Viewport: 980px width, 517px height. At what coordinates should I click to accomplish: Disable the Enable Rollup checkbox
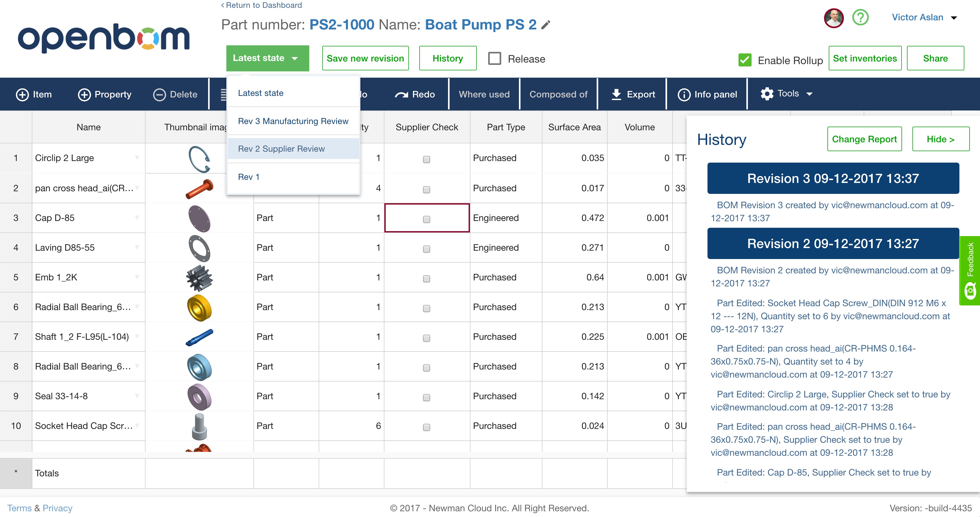[745, 60]
